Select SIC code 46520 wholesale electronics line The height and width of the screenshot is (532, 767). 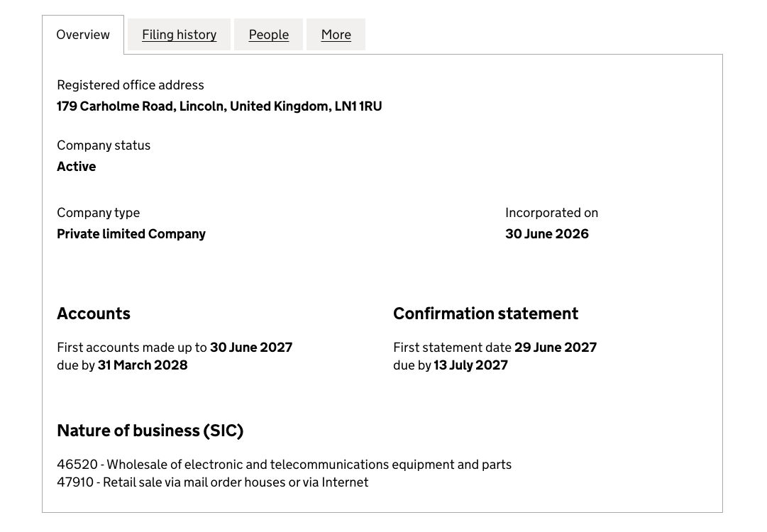pos(285,465)
